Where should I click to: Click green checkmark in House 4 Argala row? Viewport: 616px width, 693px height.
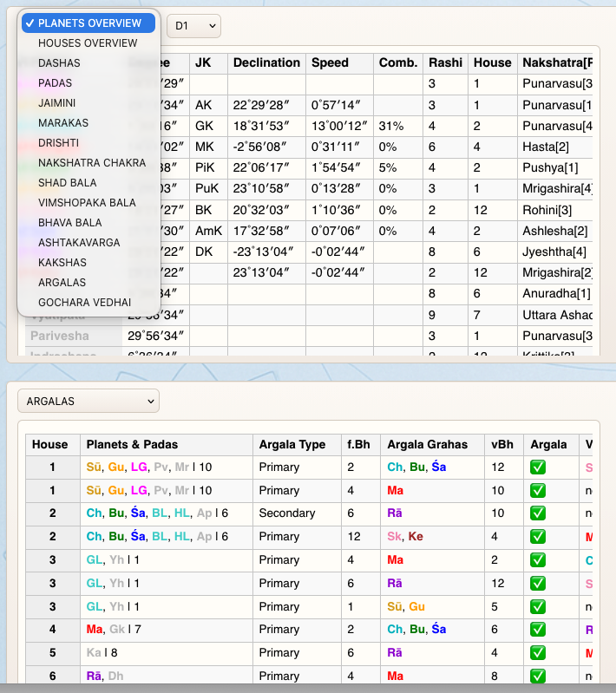coord(538,630)
